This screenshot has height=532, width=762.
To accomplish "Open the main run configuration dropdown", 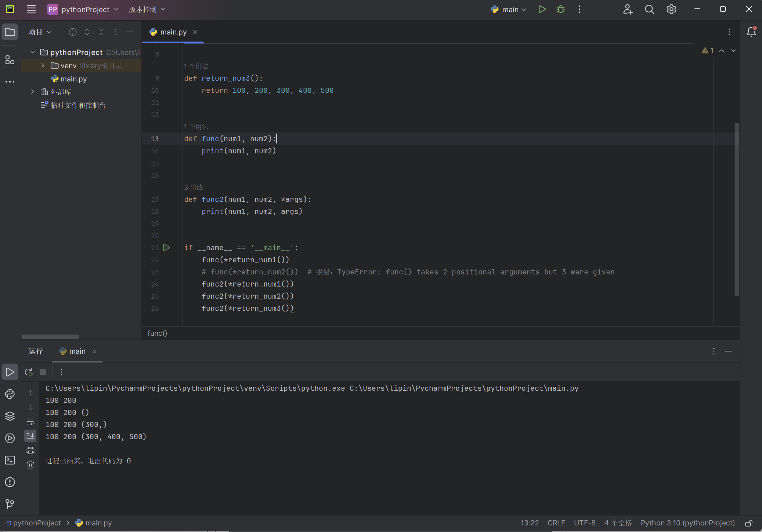I will coord(509,10).
